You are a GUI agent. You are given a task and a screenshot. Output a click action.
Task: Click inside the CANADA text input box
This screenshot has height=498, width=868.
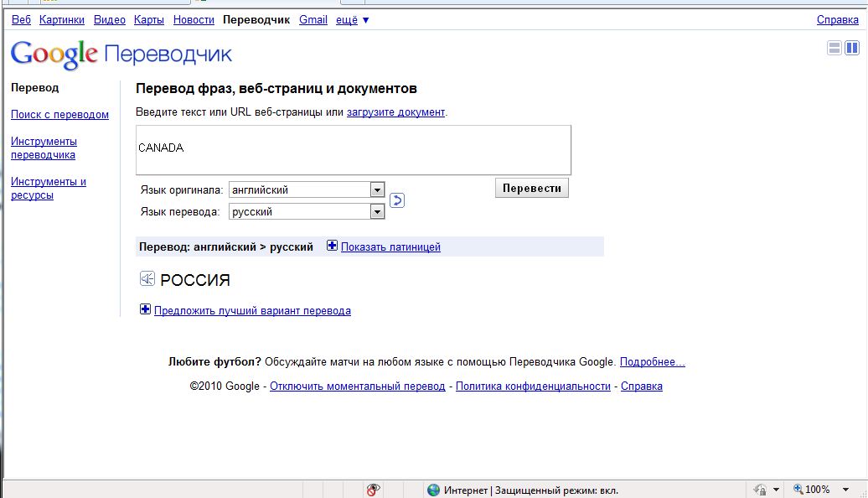point(353,150)
